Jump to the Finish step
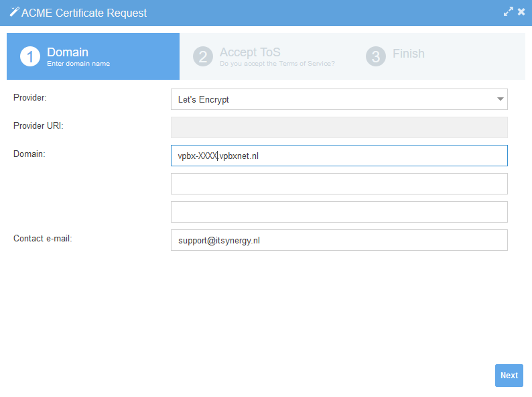The height and width of the screenshot is (397, 532). (439, 56)
